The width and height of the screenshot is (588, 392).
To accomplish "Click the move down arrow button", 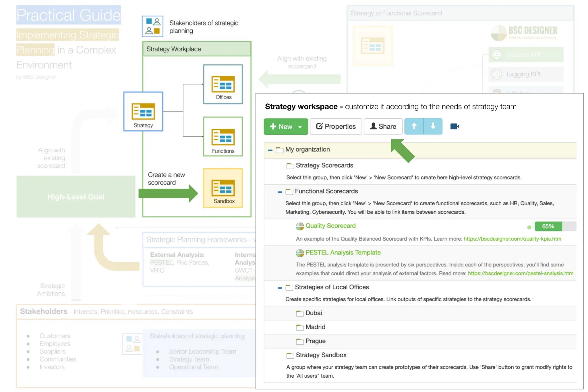I will (x=433, y=126).
